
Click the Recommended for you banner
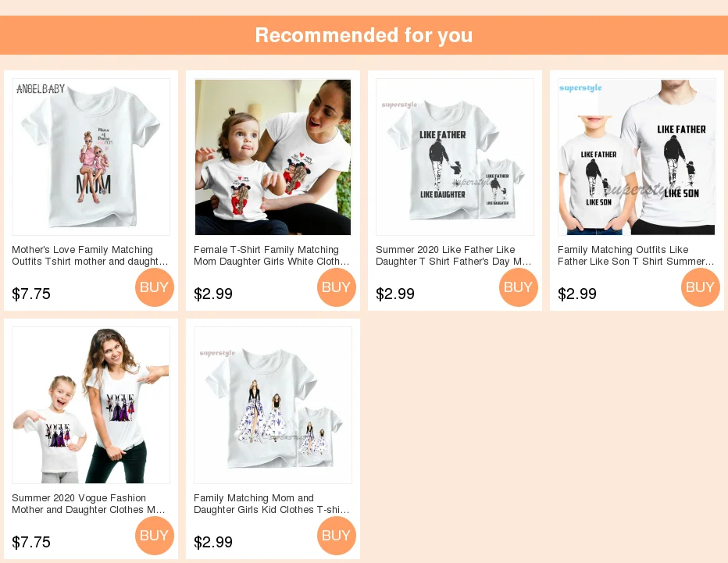(x=364, y=35)
